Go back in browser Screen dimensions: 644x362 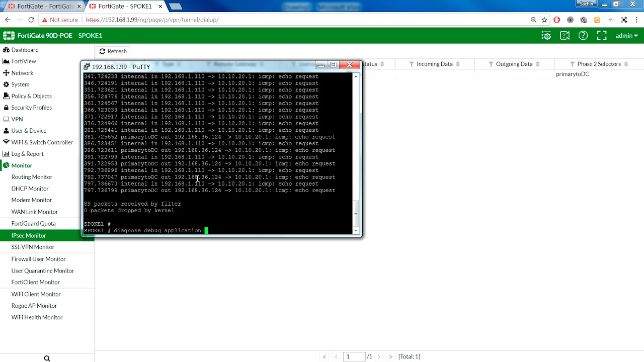8,20
